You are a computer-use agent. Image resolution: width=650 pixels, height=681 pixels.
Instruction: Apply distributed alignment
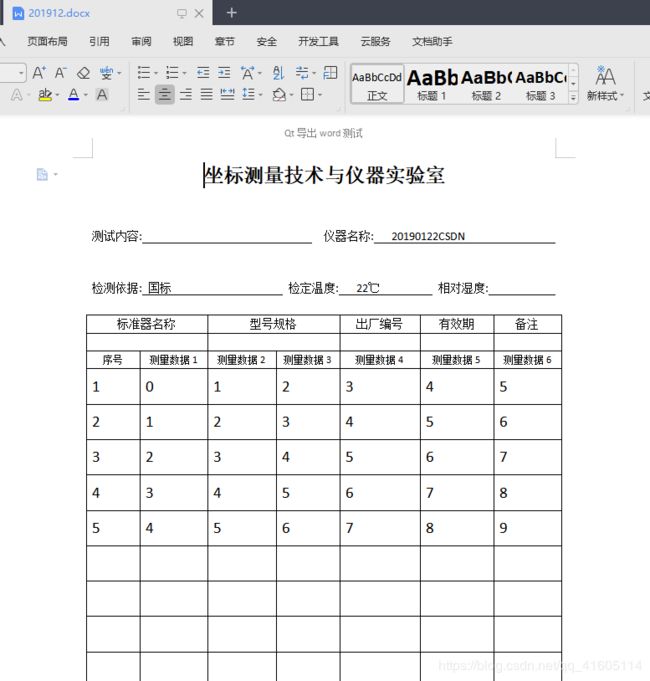pyautogui.click(x=227, y=94)
